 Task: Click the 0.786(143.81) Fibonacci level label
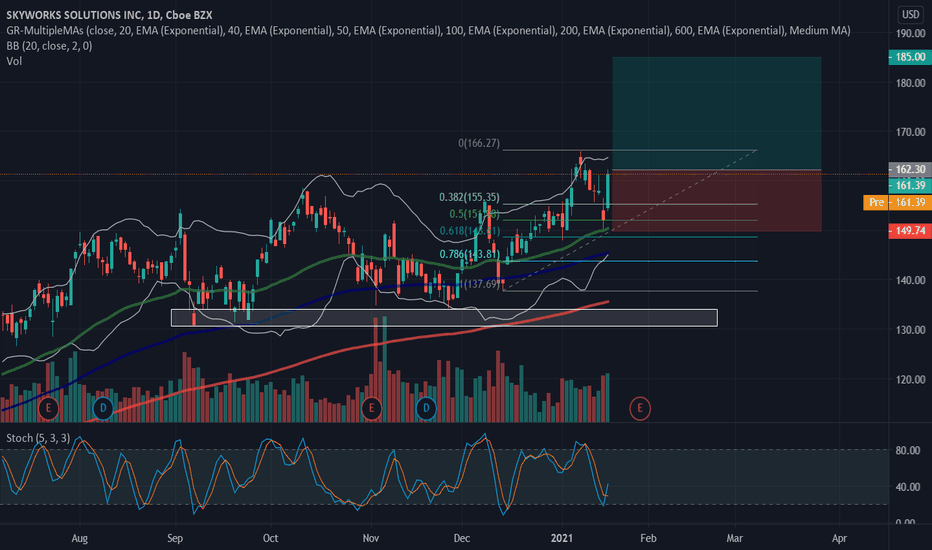coord(470,254)
